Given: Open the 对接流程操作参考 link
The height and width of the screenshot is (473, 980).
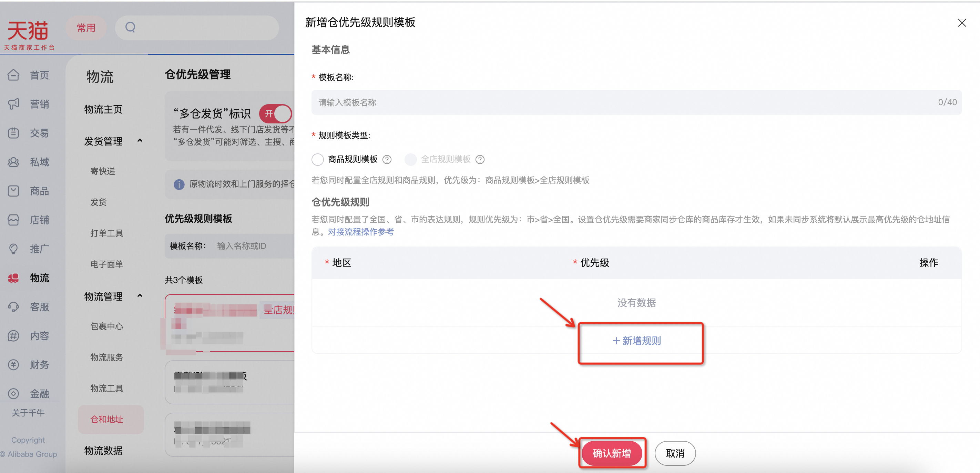Looking at the screenshot, I should (361, 232).
